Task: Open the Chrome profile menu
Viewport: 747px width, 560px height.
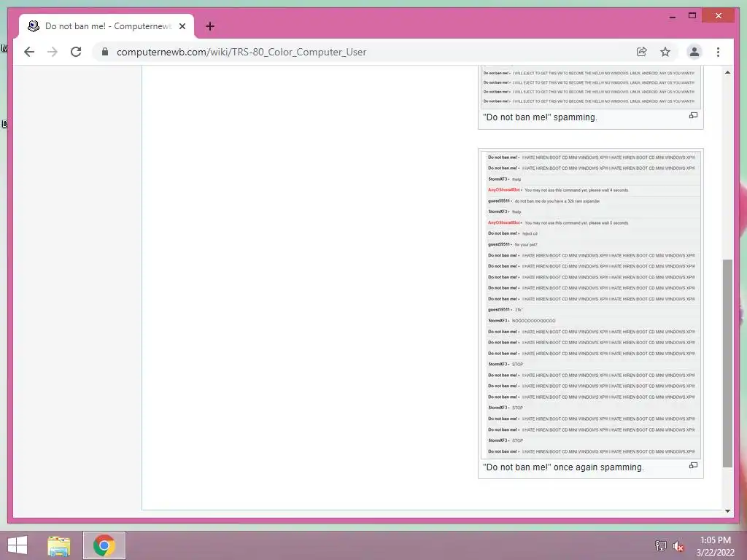Action: (694, 52)
